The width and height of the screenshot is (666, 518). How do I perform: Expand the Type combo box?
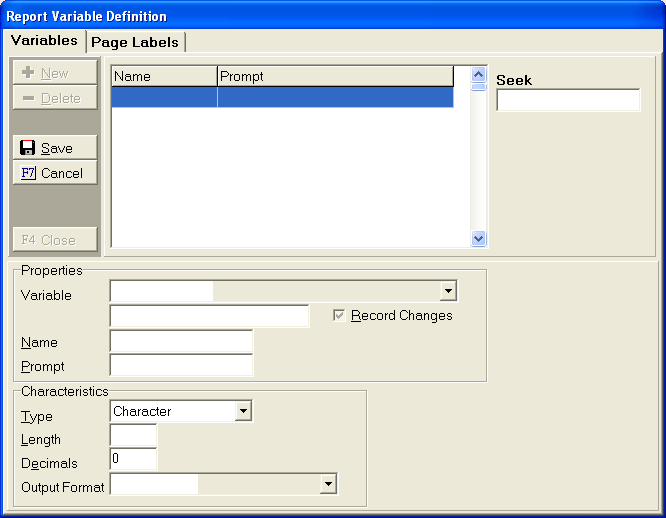pos(243,411)
